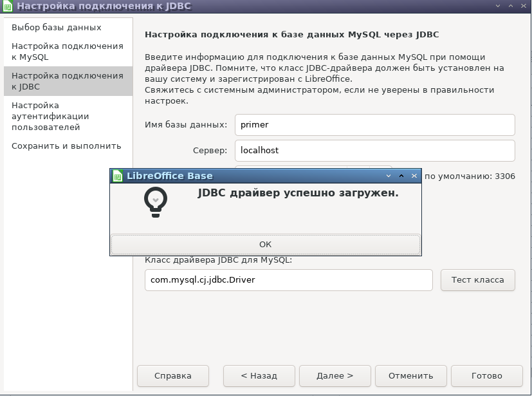Viewport: 532px width, 396px height.
Task: Jump to 'Сохранить и выполнить' step
Action: tap(68, 146)
